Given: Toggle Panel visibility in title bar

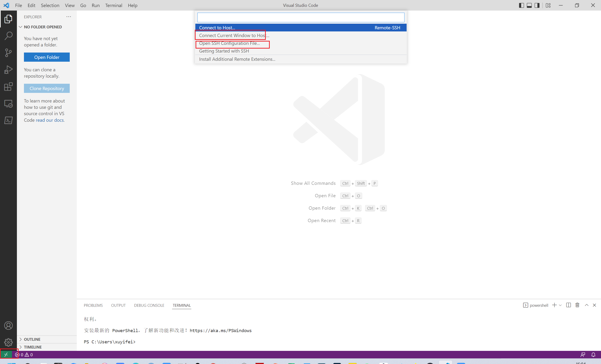Looking at the screenshot, I should pos(529,5).
